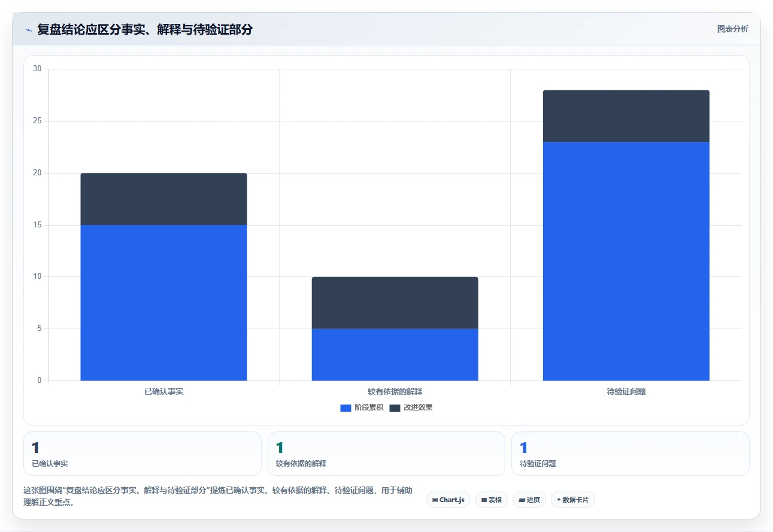Click blue segment of 较有依据的解释 bar

point(395,354)
